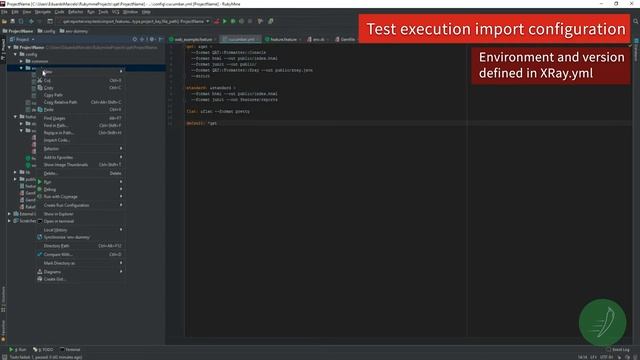
Task: Open the Terminal tool window button
Action: click(x=70, y=349)
